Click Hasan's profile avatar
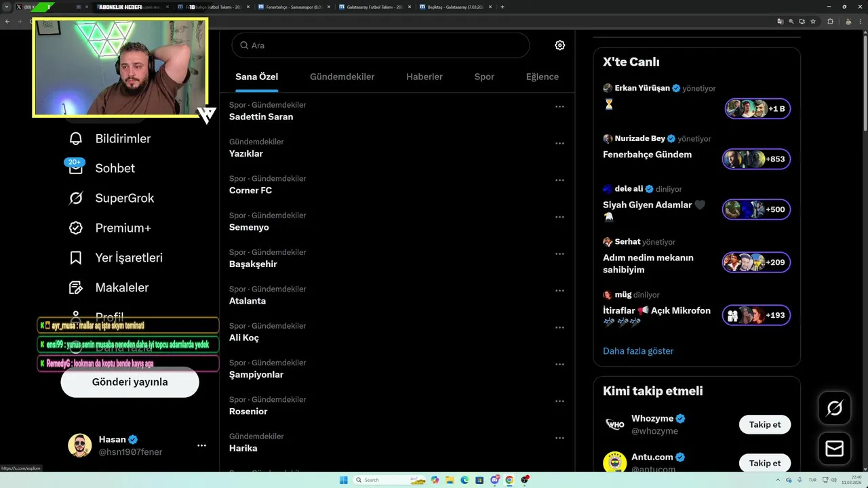The width and height of the screenshot is (868, 488). coord(80,445)
